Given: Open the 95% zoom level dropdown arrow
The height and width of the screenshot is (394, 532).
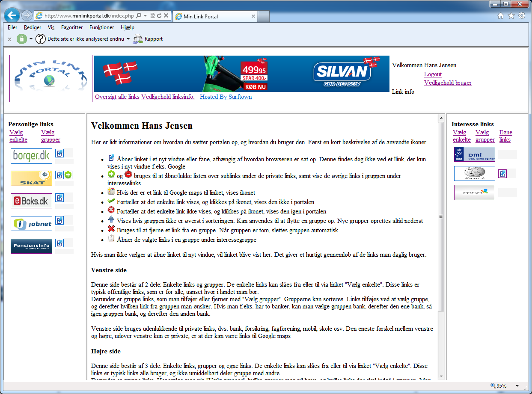Looking at the screenshot, I should pyautogui.click(x=517, y=386).
